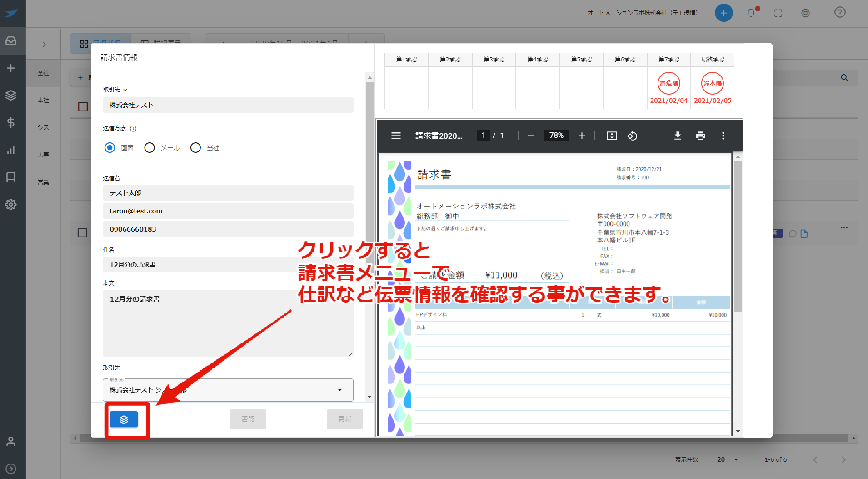
Task: Toggle fullscreen icon in header
Action: pos(778,13)
